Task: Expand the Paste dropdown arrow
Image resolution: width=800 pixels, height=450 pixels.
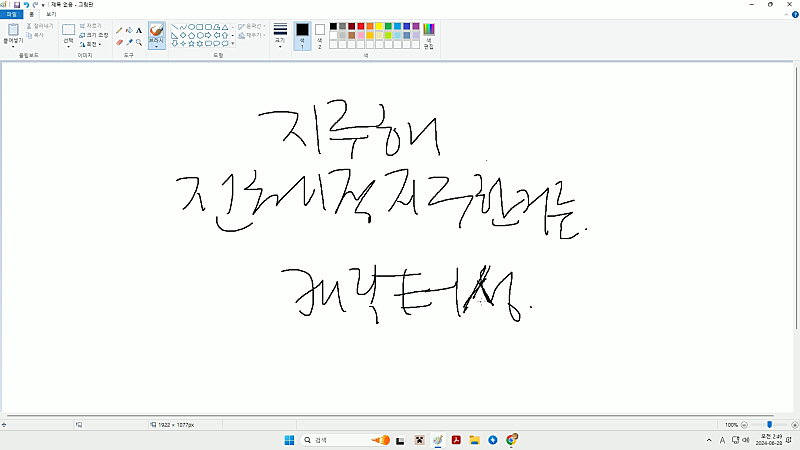Action: 14,48
